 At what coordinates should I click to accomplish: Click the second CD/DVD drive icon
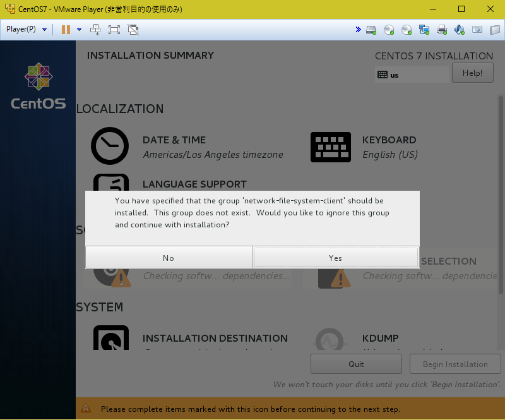point(407,30)
